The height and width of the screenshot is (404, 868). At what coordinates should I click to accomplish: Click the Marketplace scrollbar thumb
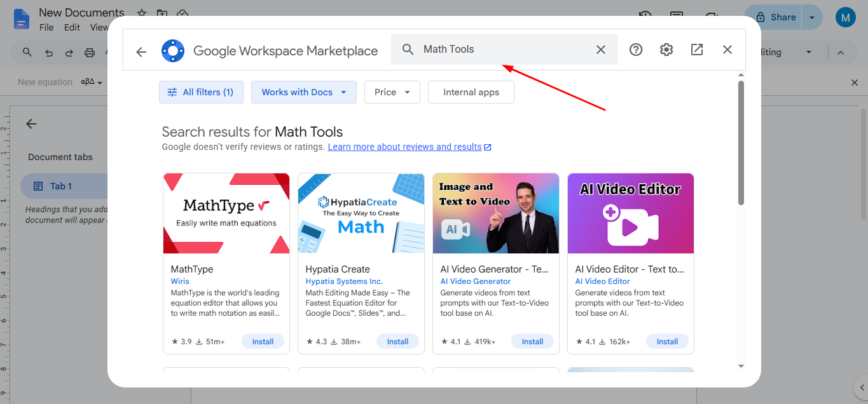tap(741, 143)
